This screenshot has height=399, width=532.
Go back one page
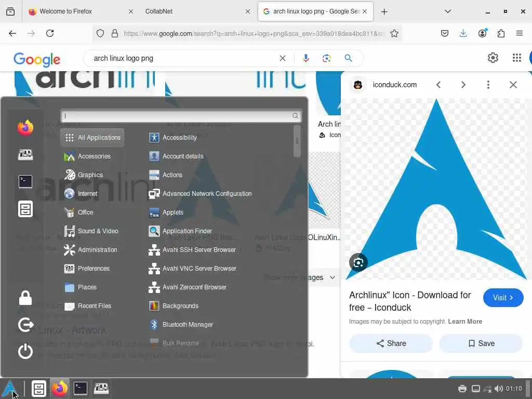[12, 33]
